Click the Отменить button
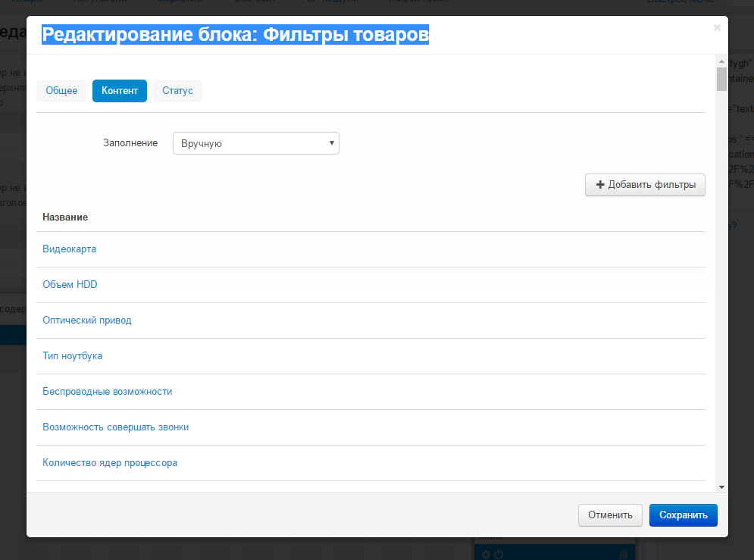This screenshot has height=560, width=754. 610,515
